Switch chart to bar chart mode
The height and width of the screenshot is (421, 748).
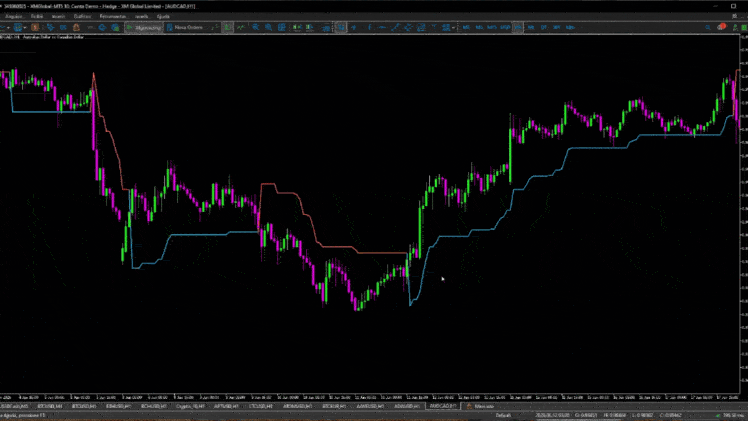click(x=215, y=27)
